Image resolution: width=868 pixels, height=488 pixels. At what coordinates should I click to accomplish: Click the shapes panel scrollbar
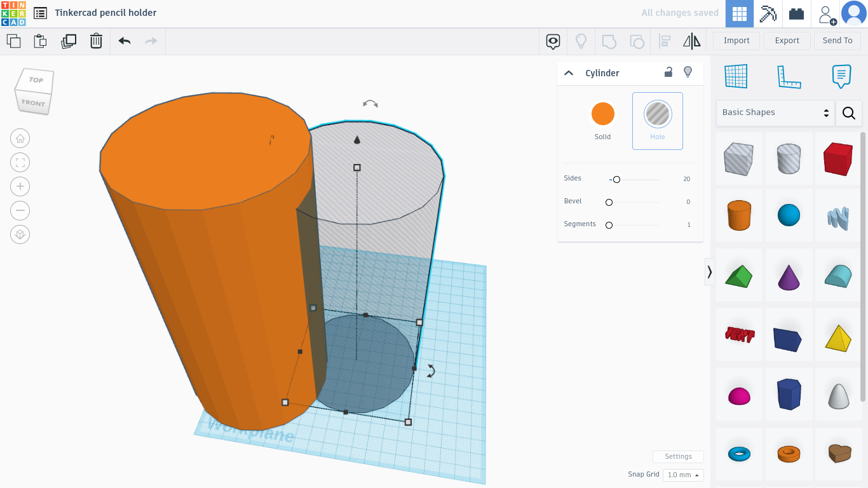863,267
